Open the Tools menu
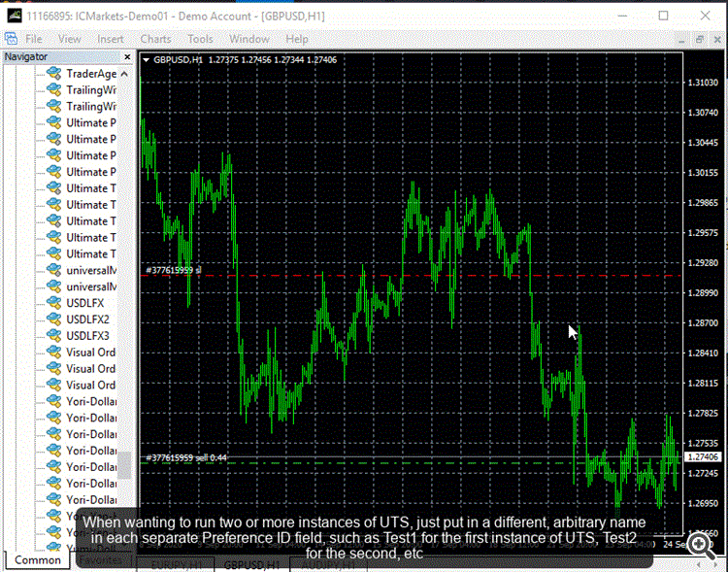 click(200, 39)
